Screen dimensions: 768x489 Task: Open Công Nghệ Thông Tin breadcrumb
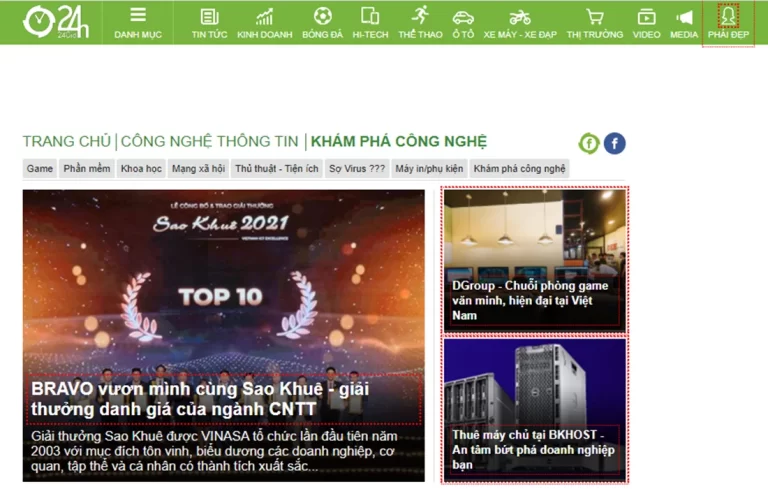209,142
